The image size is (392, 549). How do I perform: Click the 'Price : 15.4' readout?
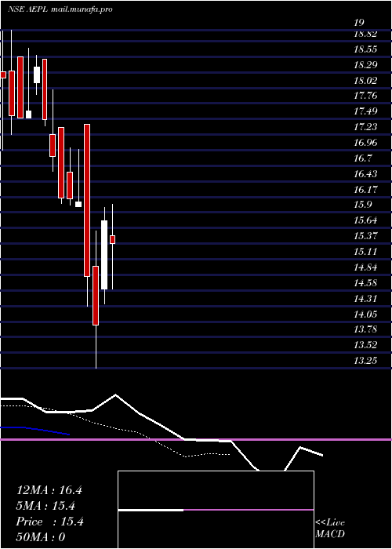click(x=49, y=522)
